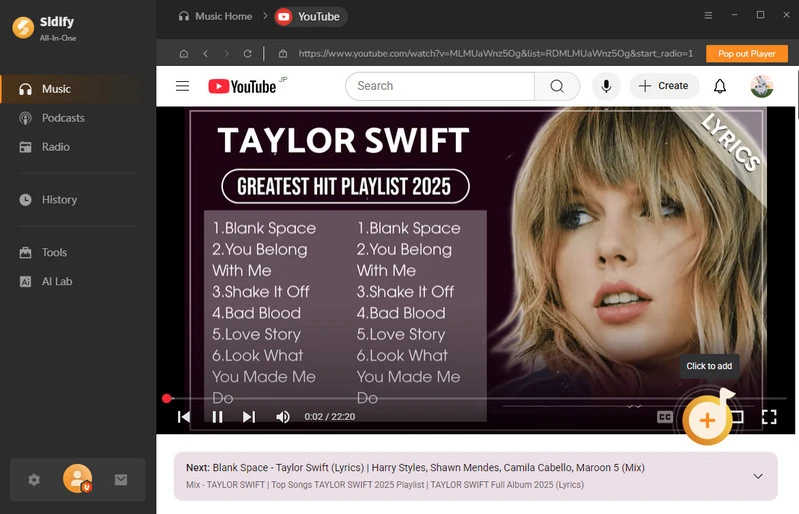The image size is (799, 514).
Task: Expand the Next up mix panel chevron
Action: (758, 476)
